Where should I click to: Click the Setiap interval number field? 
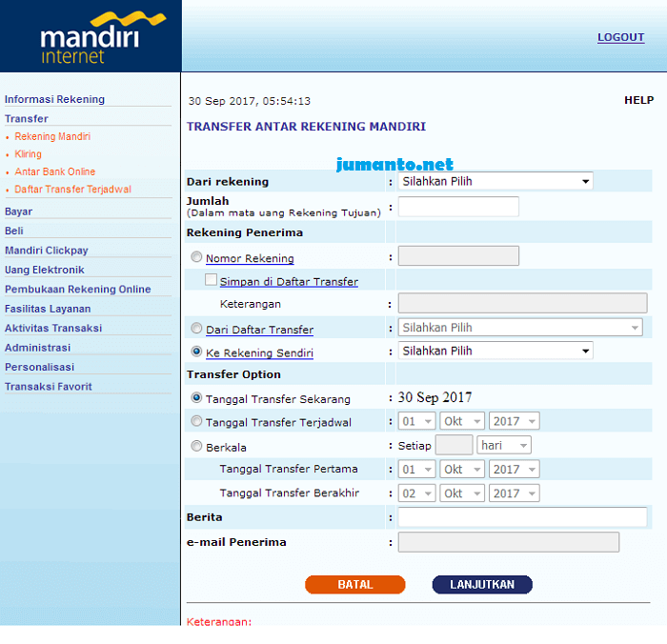point(455,445)
